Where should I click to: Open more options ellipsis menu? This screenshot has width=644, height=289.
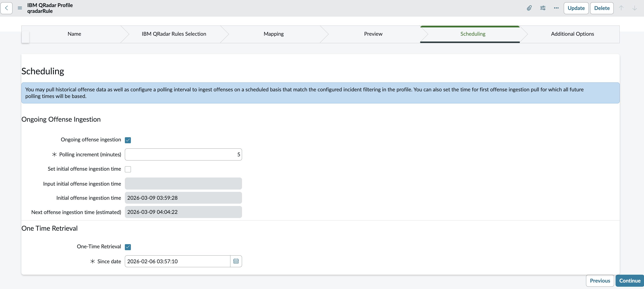click(x=556, y=8)
